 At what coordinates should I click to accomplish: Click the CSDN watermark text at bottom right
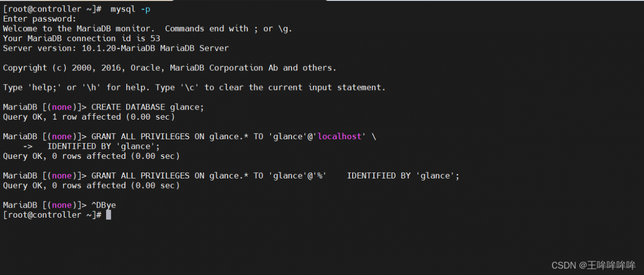tap(593, 265)
